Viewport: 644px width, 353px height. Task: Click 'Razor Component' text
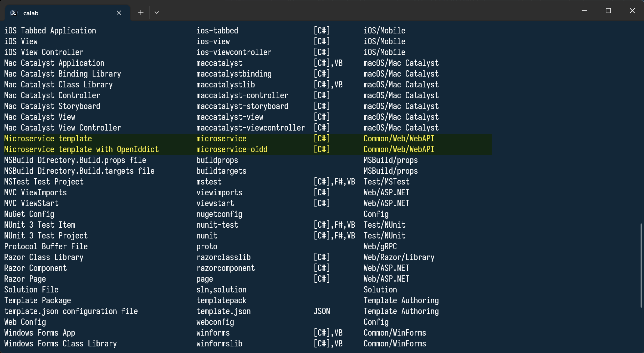click(x=36, y=268)
